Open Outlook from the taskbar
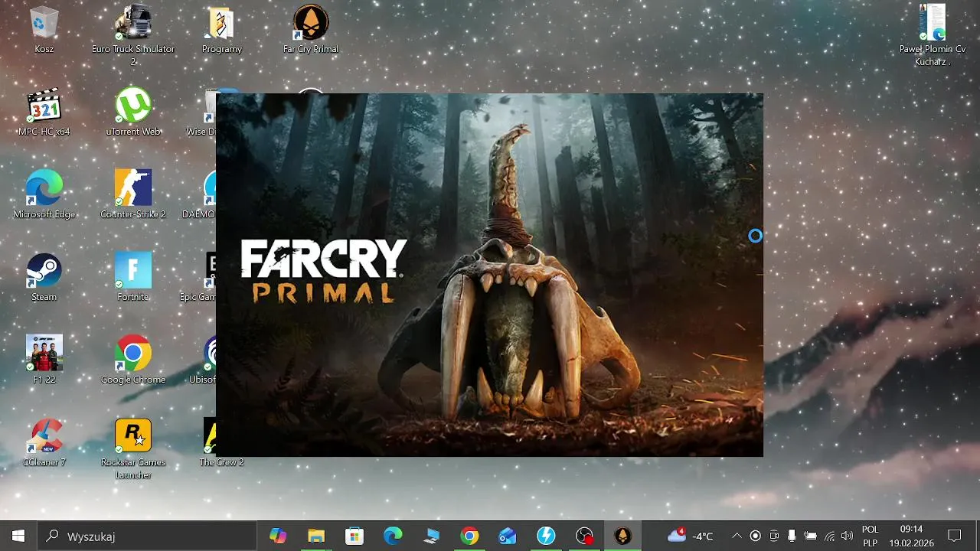Screen dimensions: 980x551 coord(508,536)
